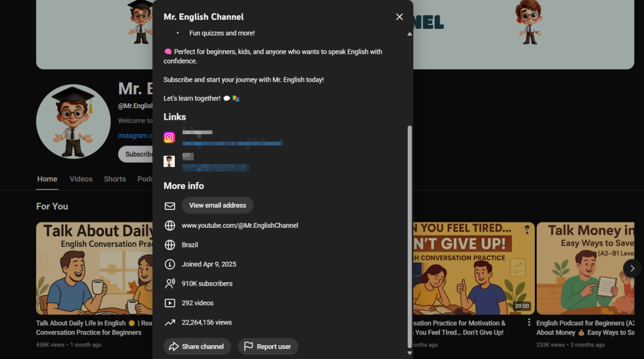Click the info icon beside Joined date
644x359 pixels.
point(170,264)
